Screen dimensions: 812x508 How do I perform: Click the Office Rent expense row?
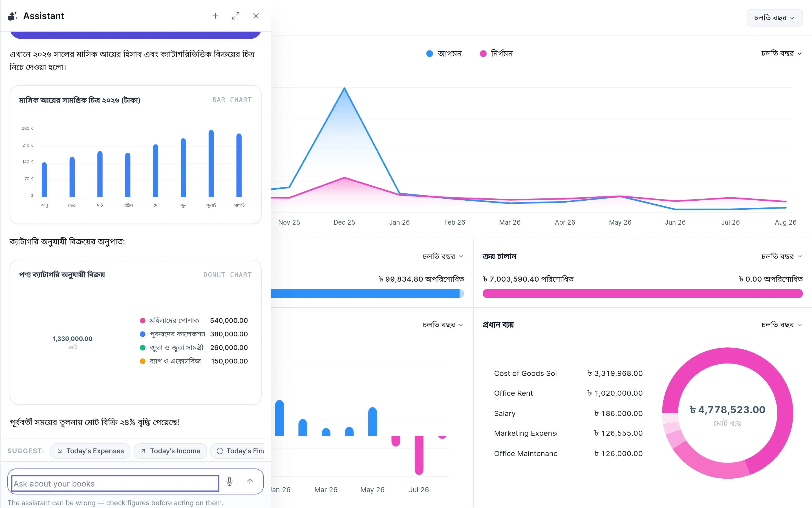pos(568,393)
